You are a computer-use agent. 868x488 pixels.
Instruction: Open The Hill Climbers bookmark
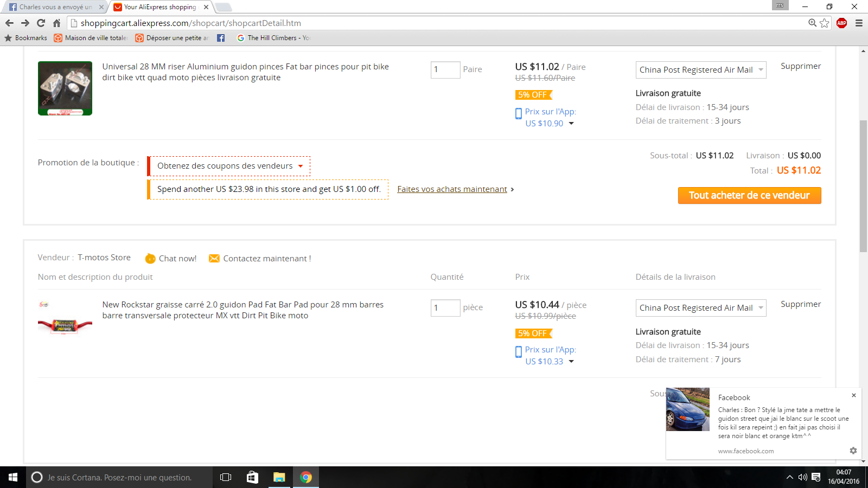coord(273,38)
